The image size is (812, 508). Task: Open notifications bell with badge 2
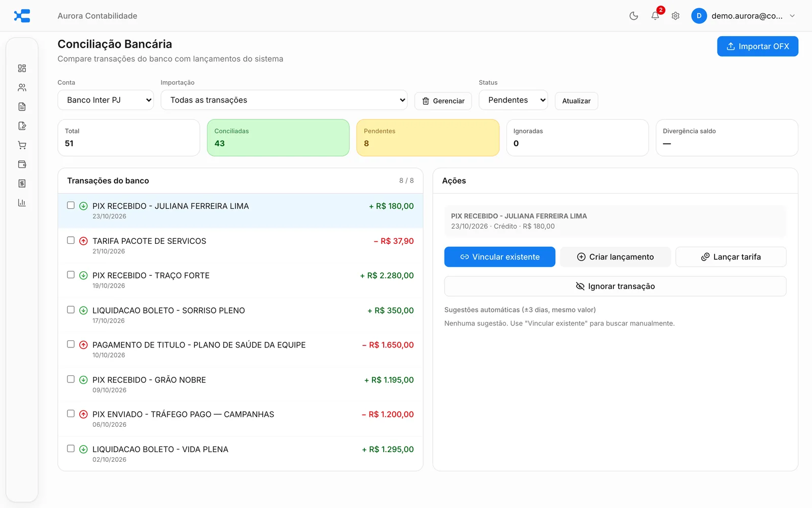(x=655, y=16)
